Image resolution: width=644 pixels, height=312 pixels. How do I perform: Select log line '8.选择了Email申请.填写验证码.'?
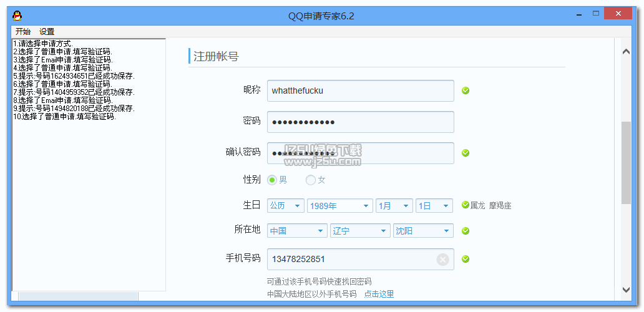point(63,100)
